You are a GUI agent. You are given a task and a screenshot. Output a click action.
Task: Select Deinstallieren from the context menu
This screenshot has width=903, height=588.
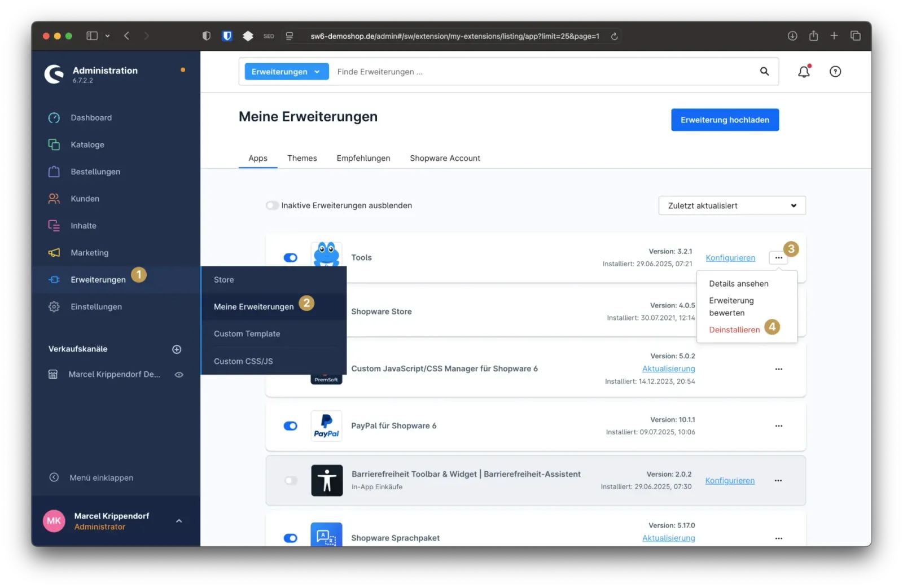[734, 330]
